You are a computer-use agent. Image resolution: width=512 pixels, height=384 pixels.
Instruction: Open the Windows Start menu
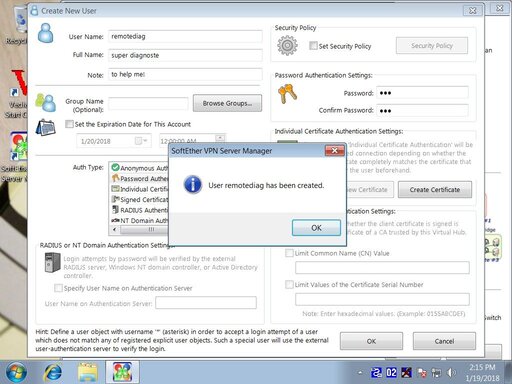[x=15, y=372]
